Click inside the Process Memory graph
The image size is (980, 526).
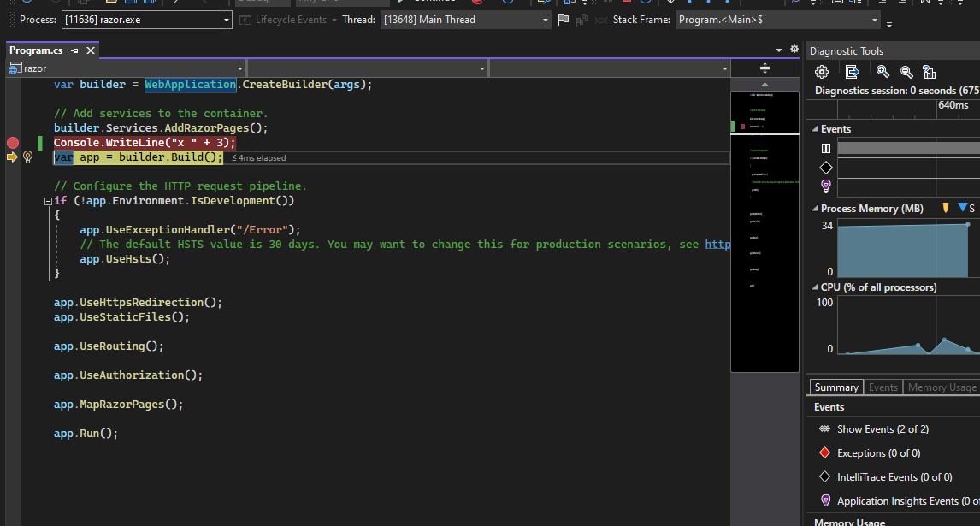tap(908, 248)
